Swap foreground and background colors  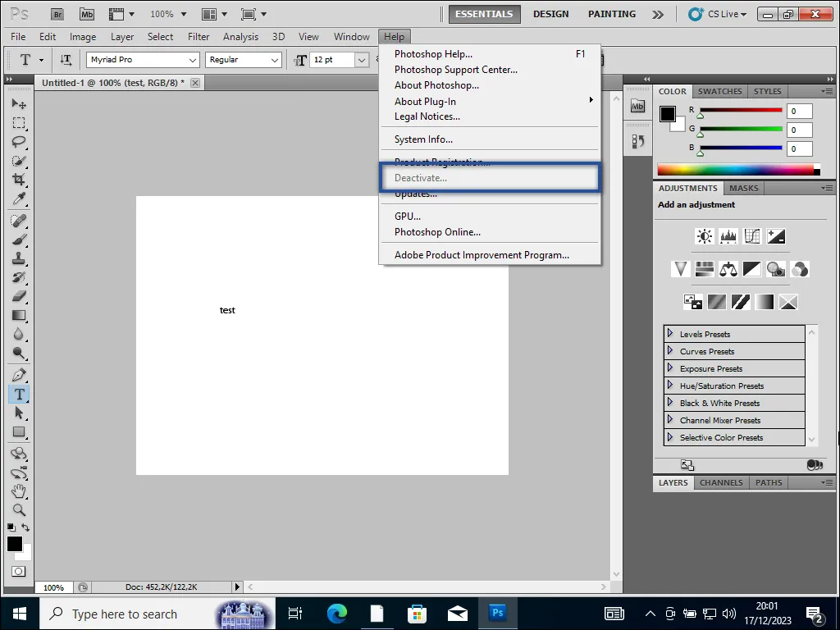tap(25, 527)
